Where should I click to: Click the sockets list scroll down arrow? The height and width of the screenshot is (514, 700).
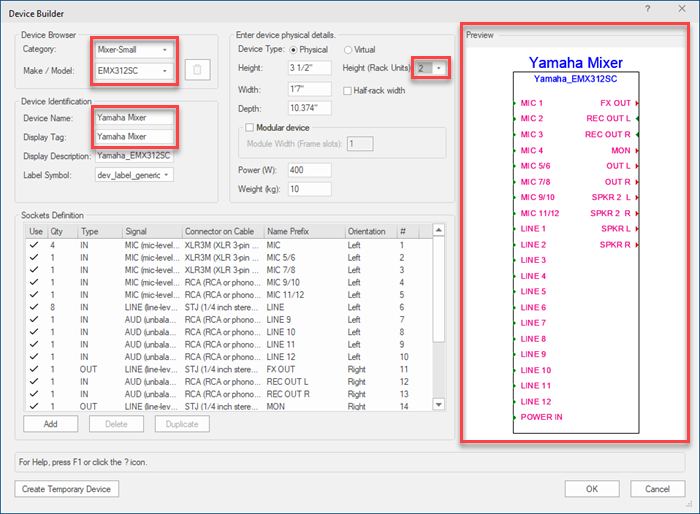439,405
